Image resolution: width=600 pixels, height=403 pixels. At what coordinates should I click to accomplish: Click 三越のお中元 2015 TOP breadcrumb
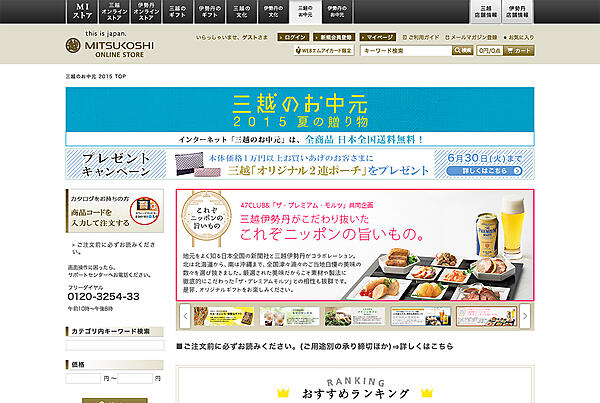96,76
